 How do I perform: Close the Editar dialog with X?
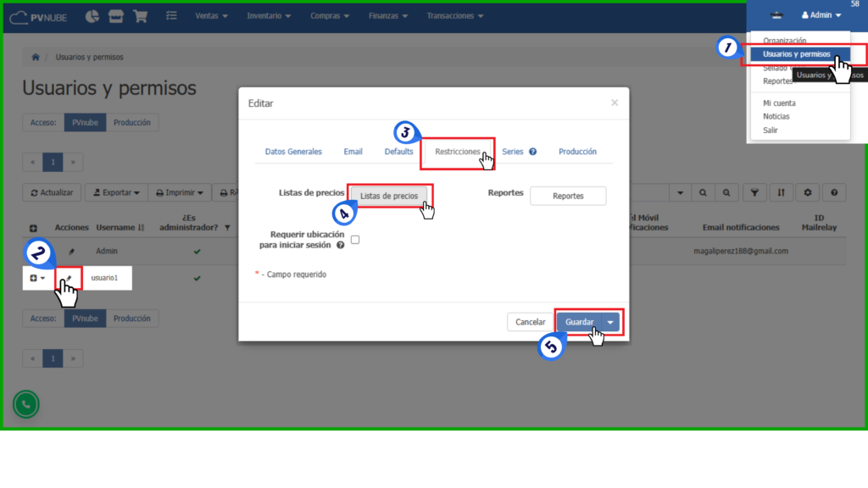click(615, 103)
